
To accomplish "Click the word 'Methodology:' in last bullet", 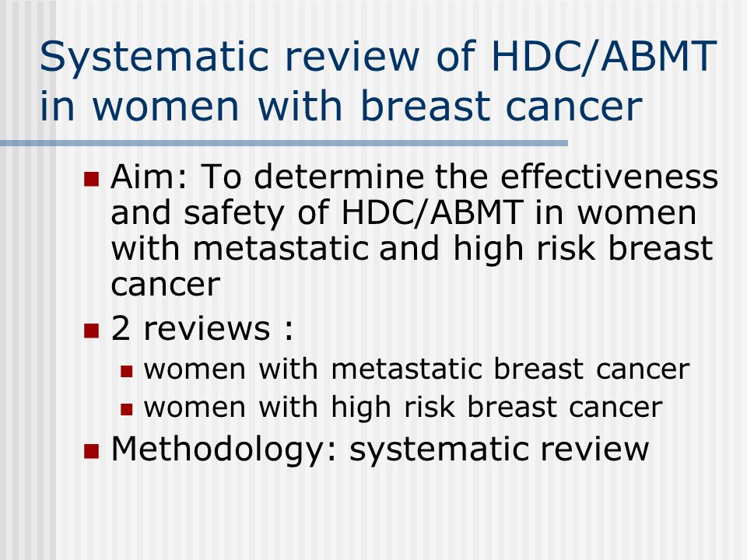I will [x=224, y=450].
